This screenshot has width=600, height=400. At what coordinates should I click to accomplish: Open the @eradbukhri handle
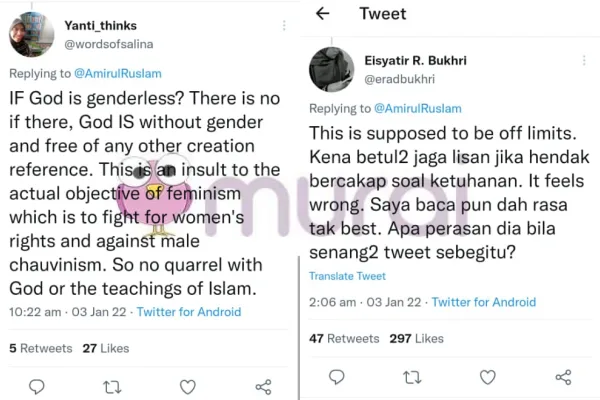click(400, 79)
